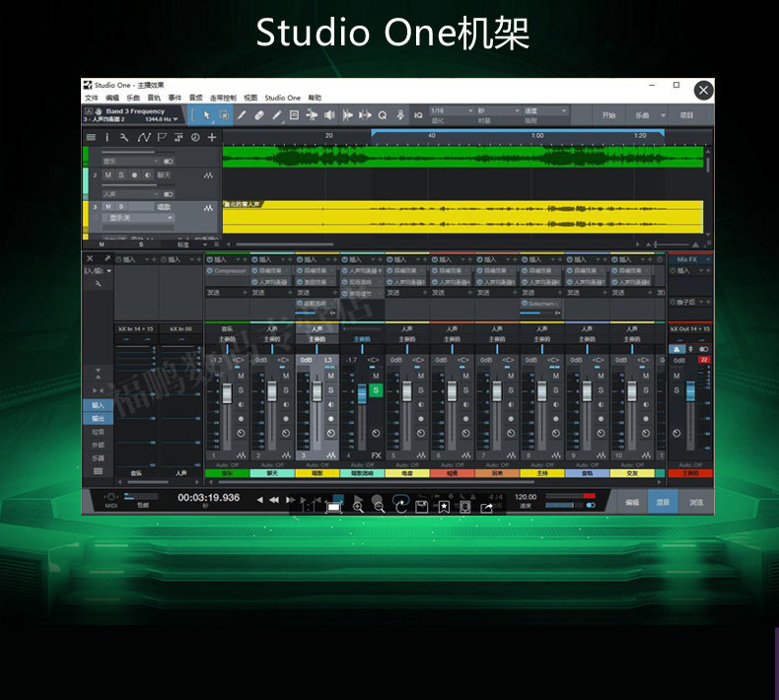Open the 人声 input dropdown on track 2
This screenshot has height=700, width=779.
pyautogui.click(x=131, y=194)
